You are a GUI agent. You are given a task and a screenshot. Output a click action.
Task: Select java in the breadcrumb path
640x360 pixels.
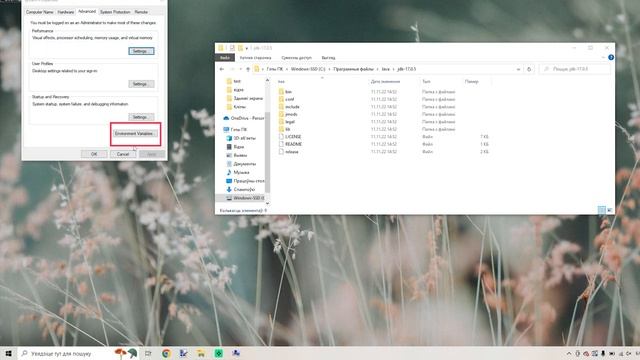(x=385, y=69)
